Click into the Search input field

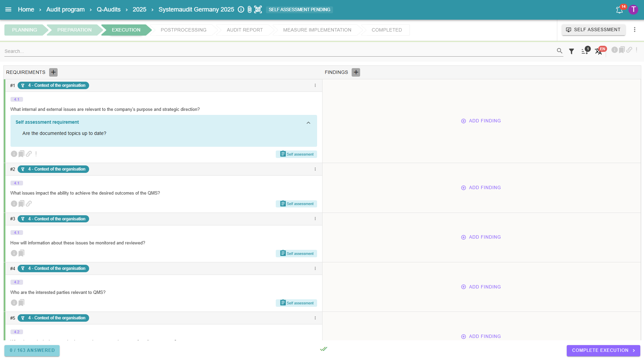[x=271, y=51]
